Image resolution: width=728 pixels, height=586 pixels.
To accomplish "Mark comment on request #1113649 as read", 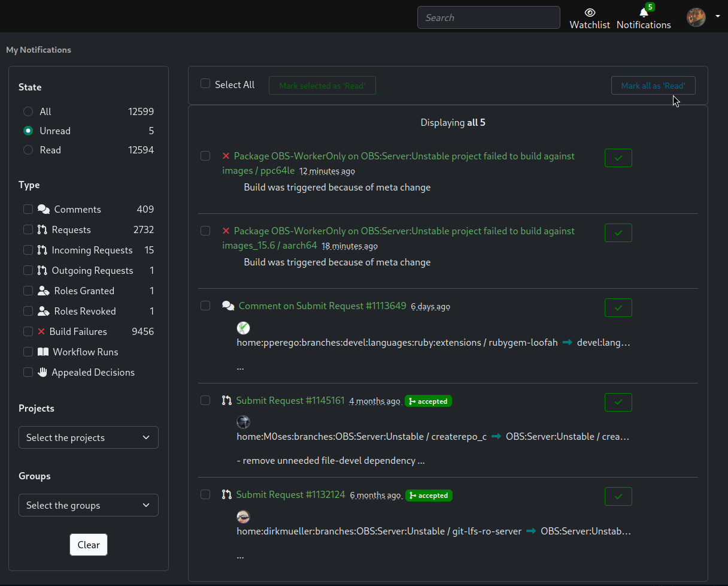I will tap(618, 307).
